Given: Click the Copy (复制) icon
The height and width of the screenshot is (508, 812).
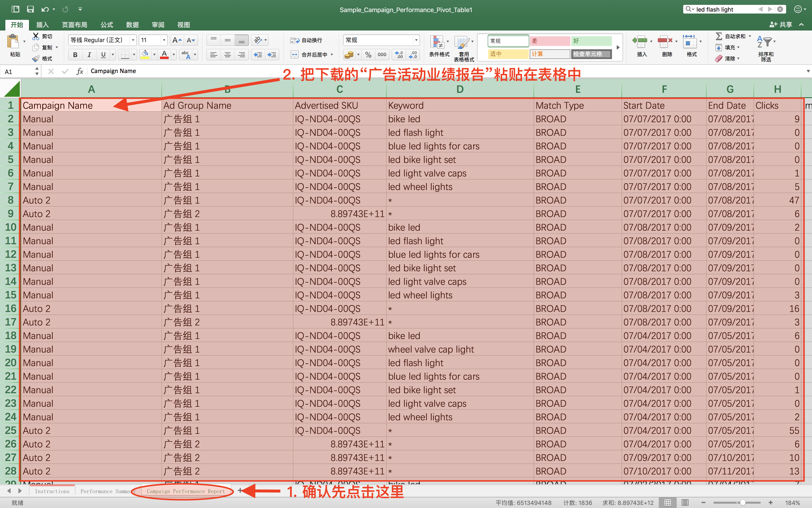Looking at the screenshot, I should [x=36, y=47].
